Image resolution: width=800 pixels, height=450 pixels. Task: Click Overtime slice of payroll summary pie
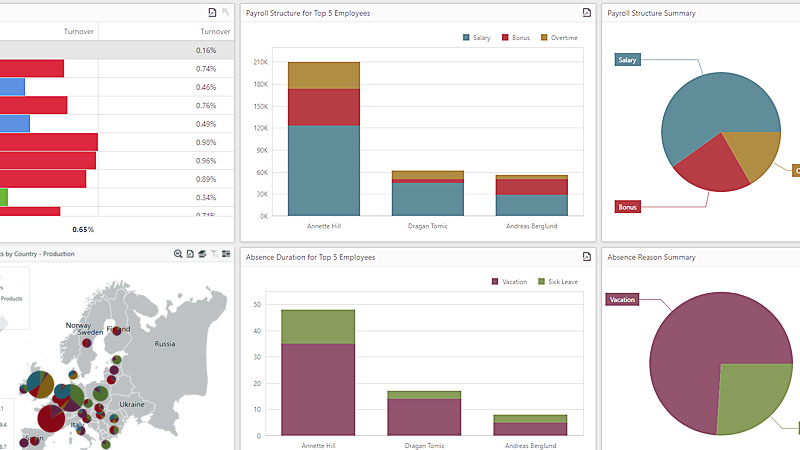pyautogui.click(x=756, y=151)
